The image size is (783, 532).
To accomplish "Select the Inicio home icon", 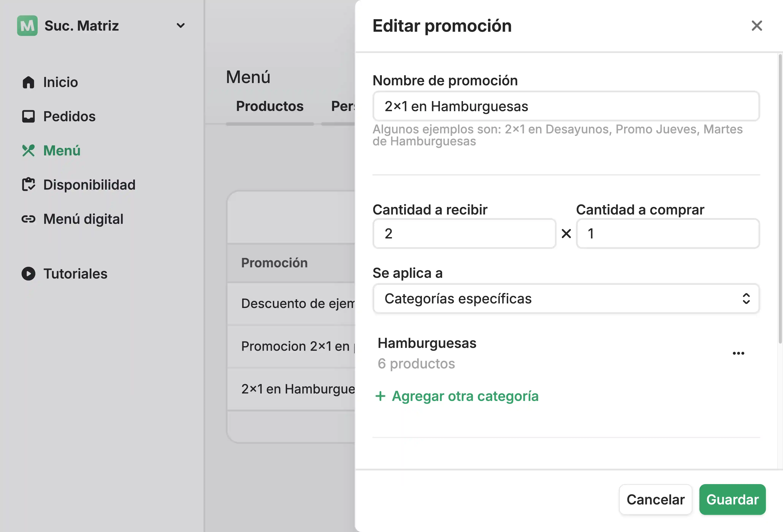I will pos(29,82).
